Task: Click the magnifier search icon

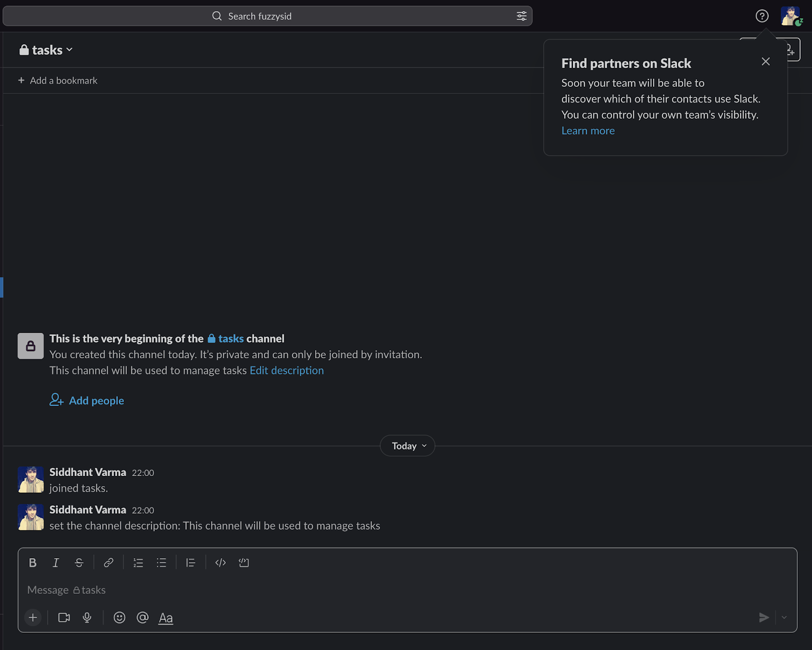Action: pyautogui.click(x=217, y=16)
